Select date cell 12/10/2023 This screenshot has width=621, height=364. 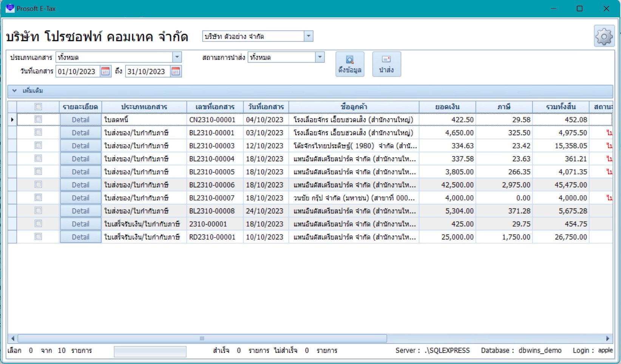pyautogui.click(x=266, y=146)
